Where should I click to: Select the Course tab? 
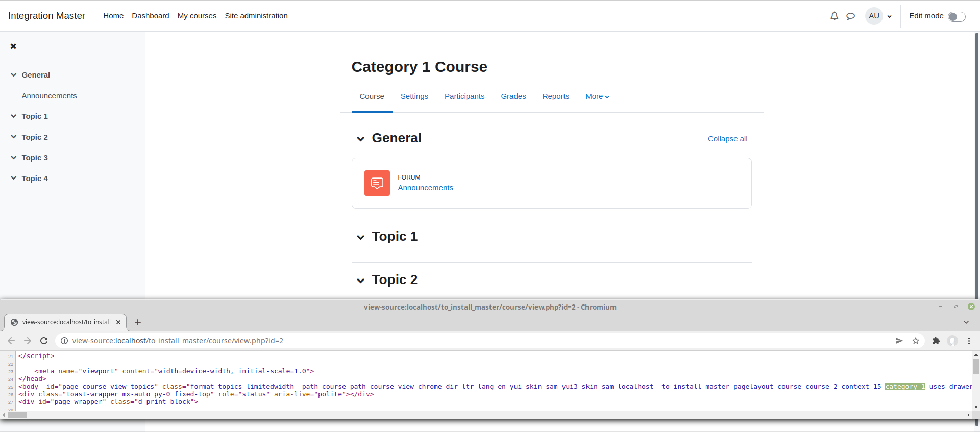coord(372,96)
